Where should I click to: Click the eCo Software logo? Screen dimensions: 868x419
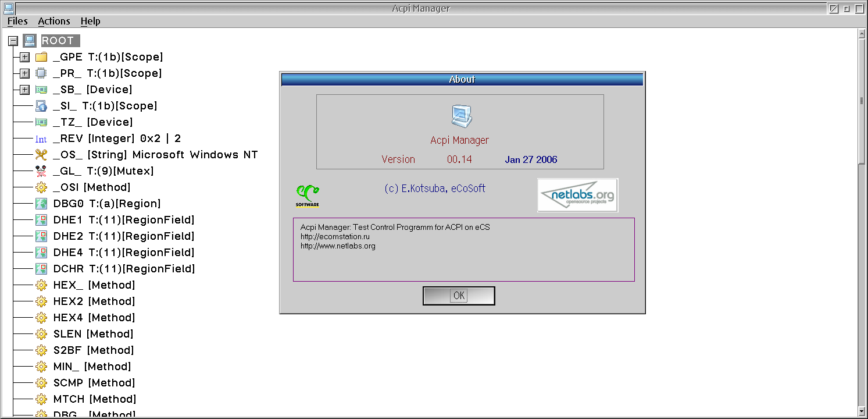(308, 196)
